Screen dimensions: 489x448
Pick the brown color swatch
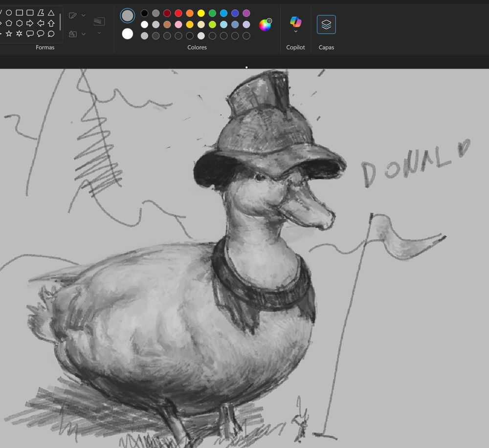tap(167, 24)
